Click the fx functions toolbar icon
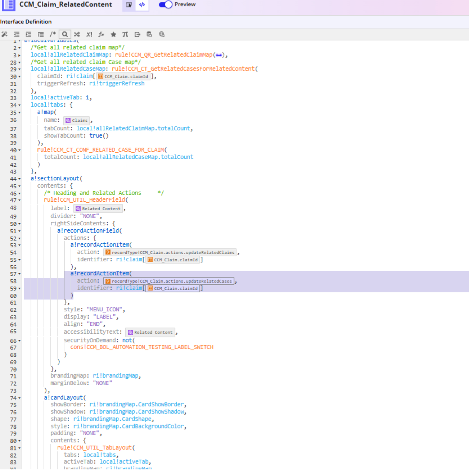The height and width of the screenshot is (476, 469). 101,34
